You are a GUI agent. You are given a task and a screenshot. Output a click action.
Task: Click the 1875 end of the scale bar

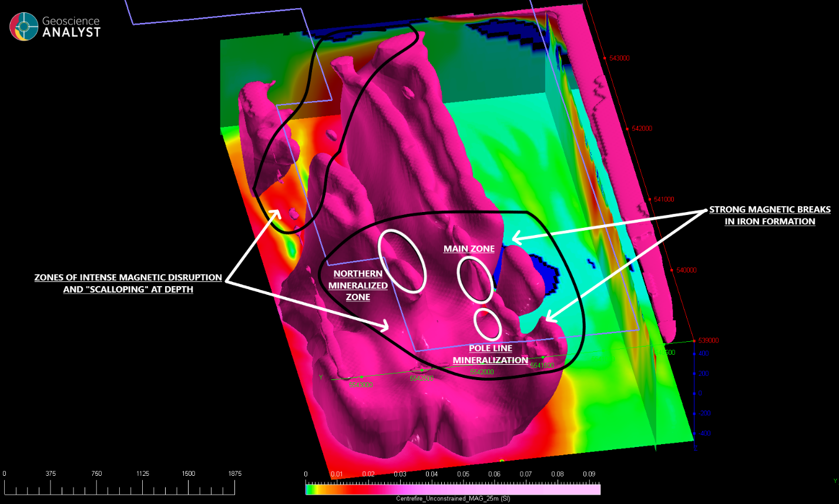[233, 473]
